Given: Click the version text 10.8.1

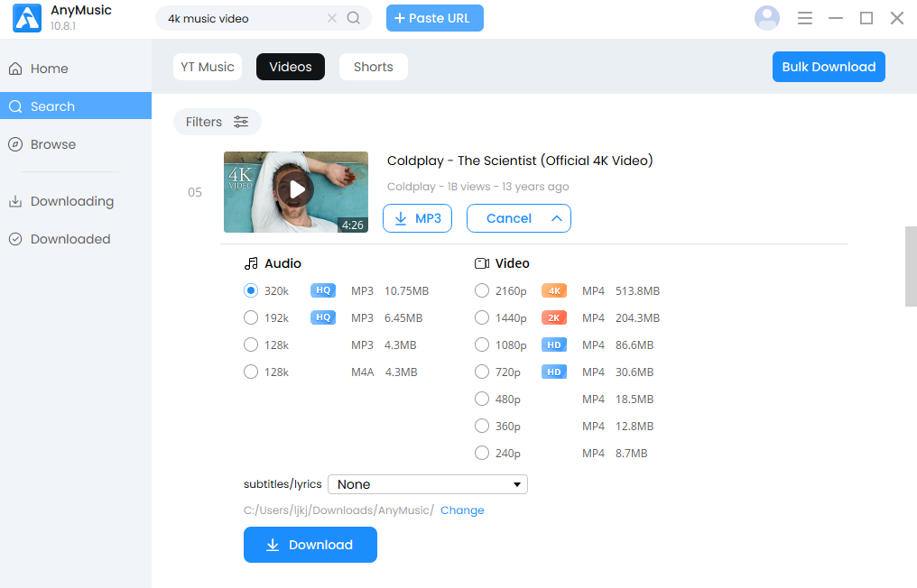Looking at the screenshot, I should 62,26.
